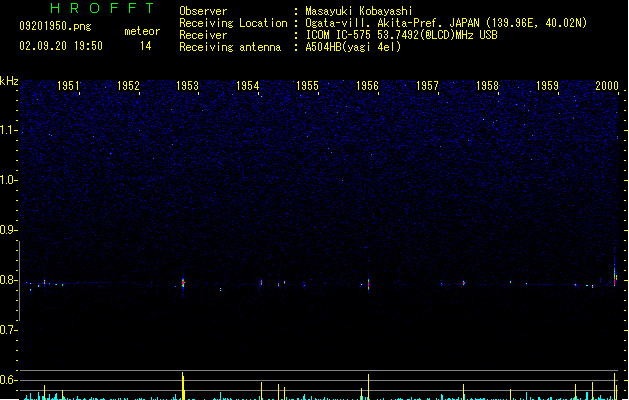Click the kHz axis unit label
Viewport: 629px width, 400px height.
pyautogui.click(x=9, y=81)
